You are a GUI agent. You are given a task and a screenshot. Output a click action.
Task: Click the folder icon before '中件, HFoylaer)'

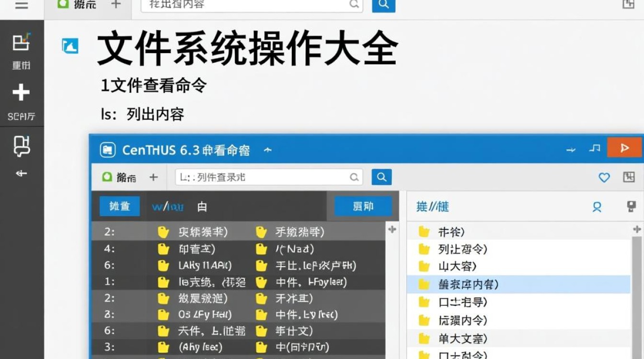[261, 282]
